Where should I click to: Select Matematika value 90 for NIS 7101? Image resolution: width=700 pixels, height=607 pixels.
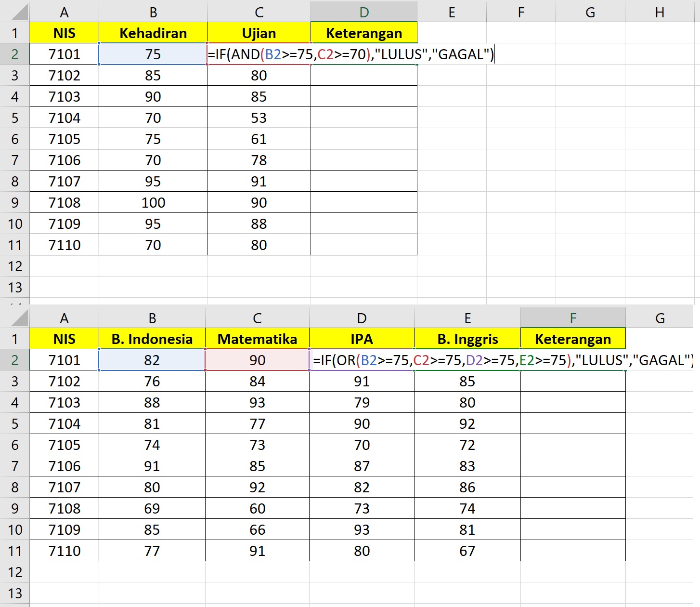[x=257, y=360]
